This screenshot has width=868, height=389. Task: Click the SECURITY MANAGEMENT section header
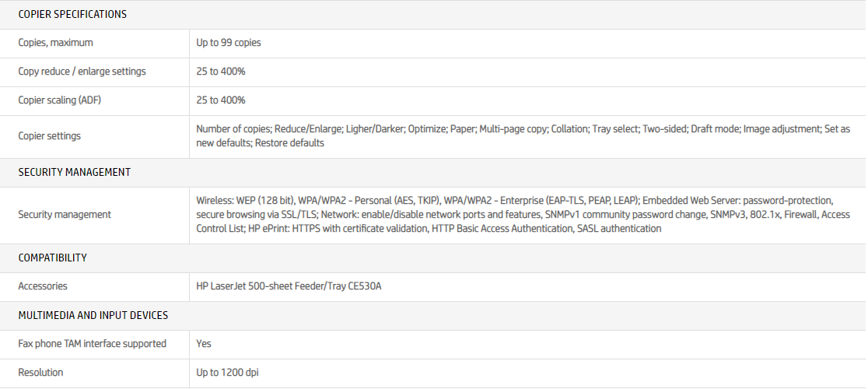point(75,172)
